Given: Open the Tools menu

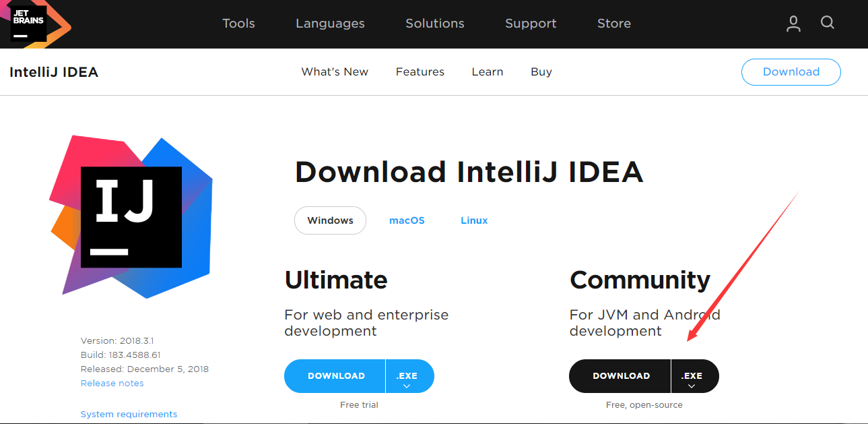Looking at the screenshot, I should tap(239, 24).
